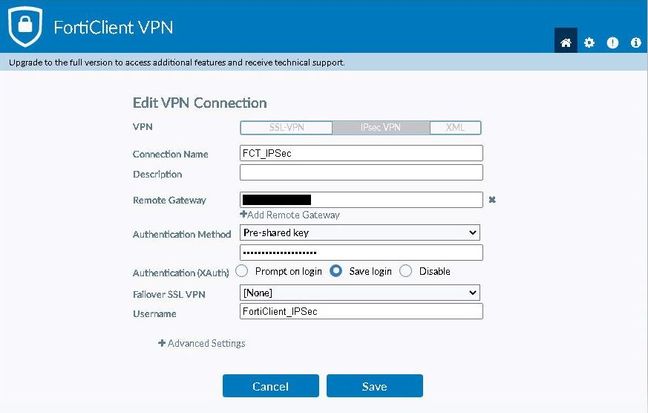Click Add Remote Gateway link
Screen dimensions: 648x413
click(x=290, y=215)
